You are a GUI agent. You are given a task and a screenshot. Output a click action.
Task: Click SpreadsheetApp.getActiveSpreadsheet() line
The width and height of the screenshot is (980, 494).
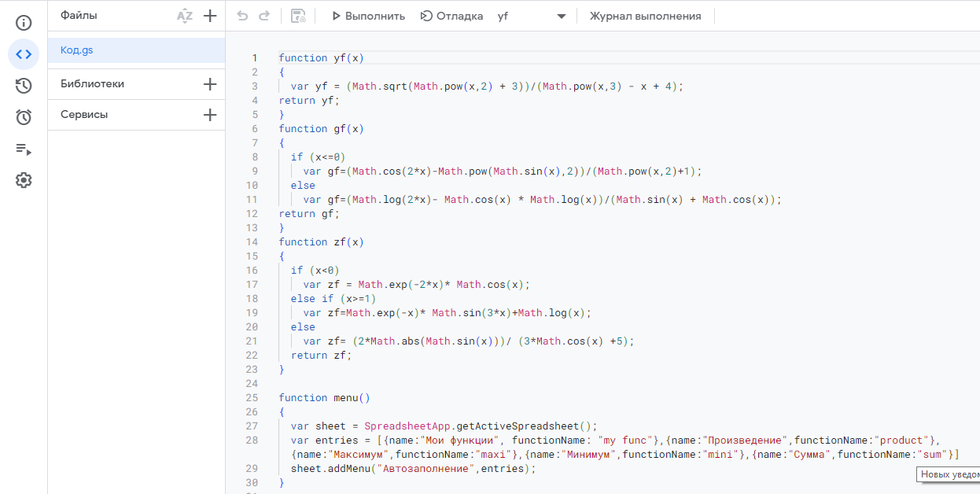[x=444, y=426]
